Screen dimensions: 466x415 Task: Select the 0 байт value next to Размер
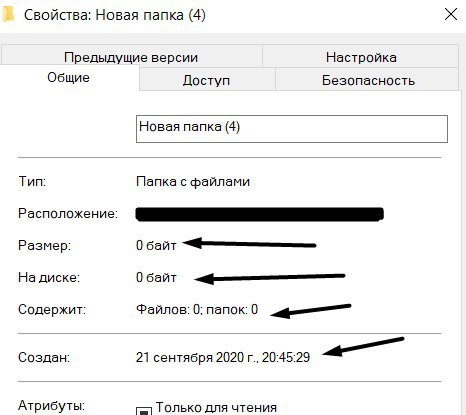156,245
